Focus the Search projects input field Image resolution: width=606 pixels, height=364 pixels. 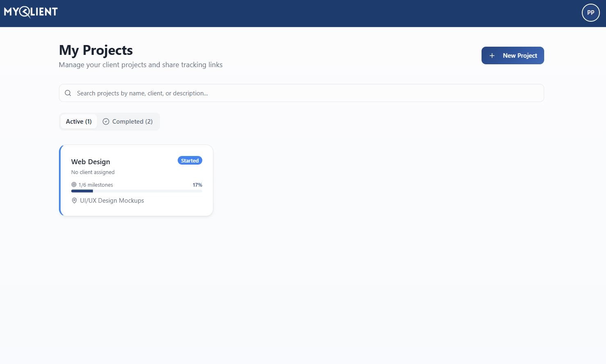pos(301,93)
